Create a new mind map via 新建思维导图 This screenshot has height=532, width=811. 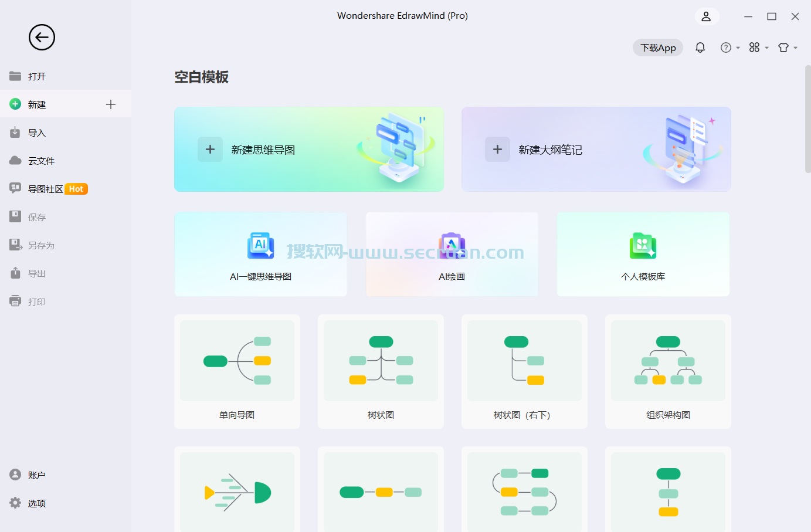pyautogui.click(x=309, y=149)
